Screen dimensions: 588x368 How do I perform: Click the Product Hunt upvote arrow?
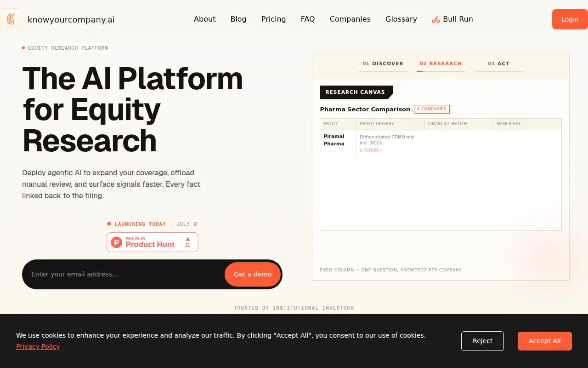187,239
